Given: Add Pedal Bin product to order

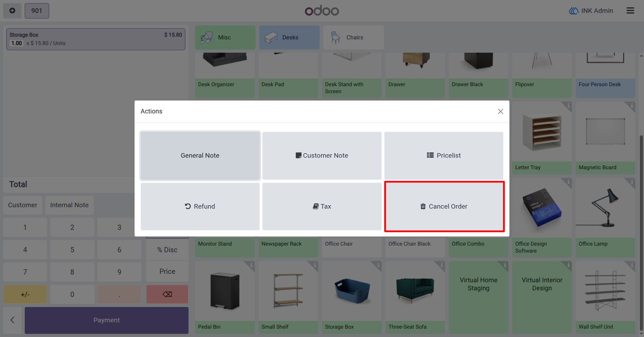Looking at the screenshot, I should coord(225,297).
